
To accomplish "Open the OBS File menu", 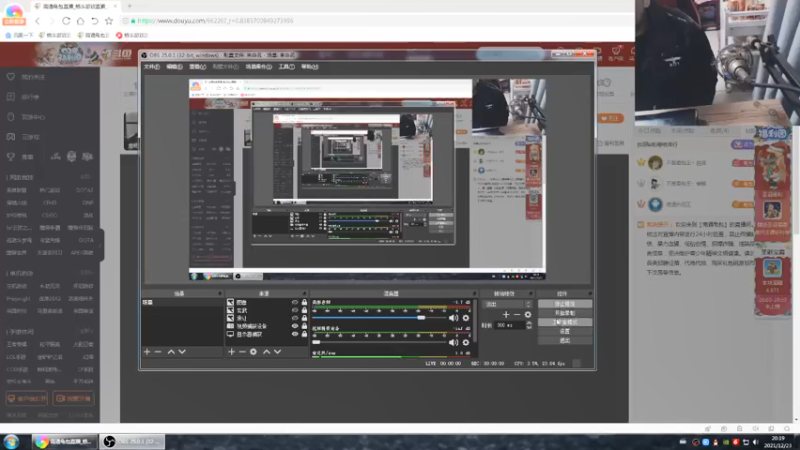I will (x=152, y=67).
